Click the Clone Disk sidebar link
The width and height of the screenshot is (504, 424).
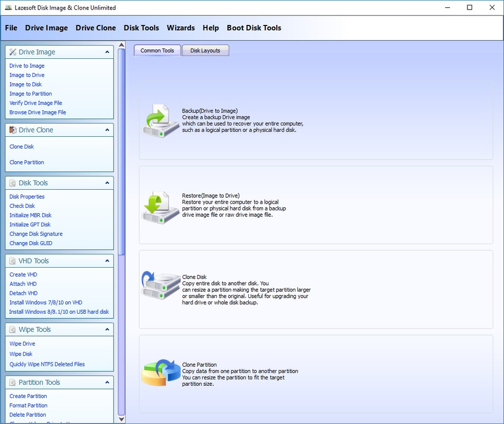22,146
